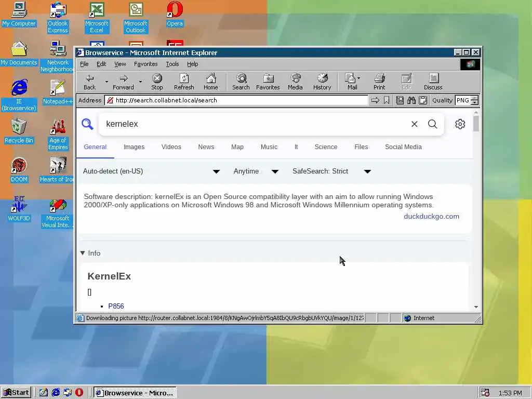
Task: Open the P856 link
Action: (x=116, y=306)
